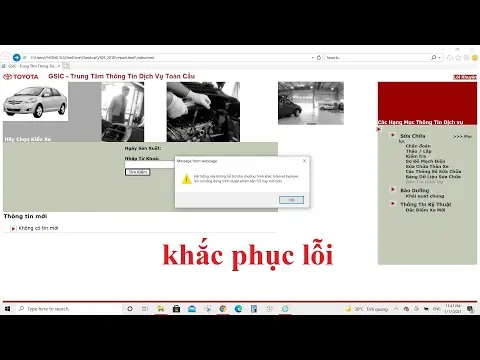Viewport: 480px width, 360px height.
Task: Click the greyed Bản Tin Dịch Vụ link
Action: tap(424, 182)
